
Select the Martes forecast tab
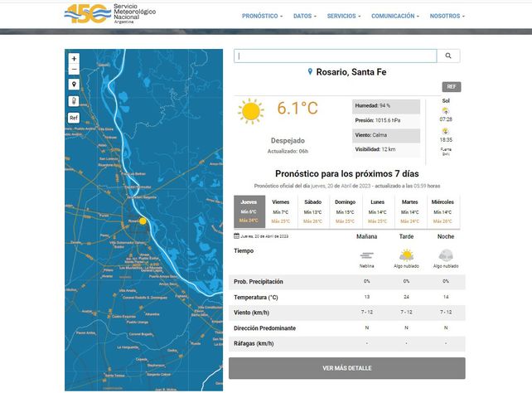[410, 211]
